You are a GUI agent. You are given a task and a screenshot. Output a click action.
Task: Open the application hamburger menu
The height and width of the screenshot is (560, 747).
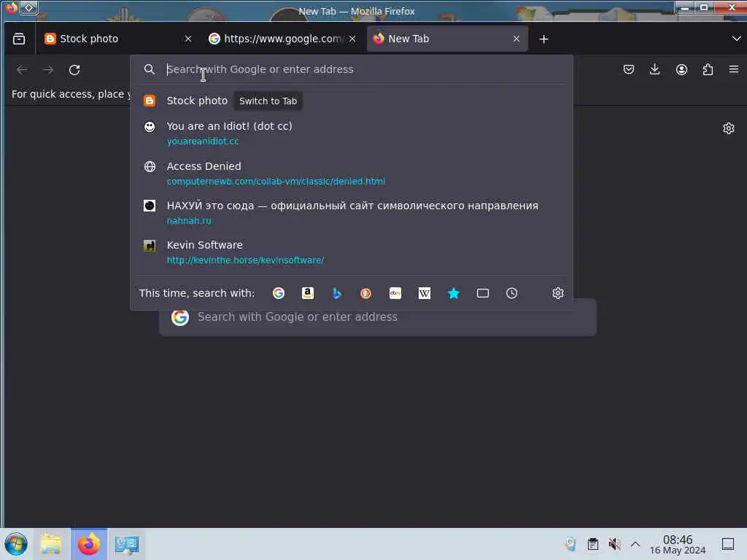(x=734, y=69)
